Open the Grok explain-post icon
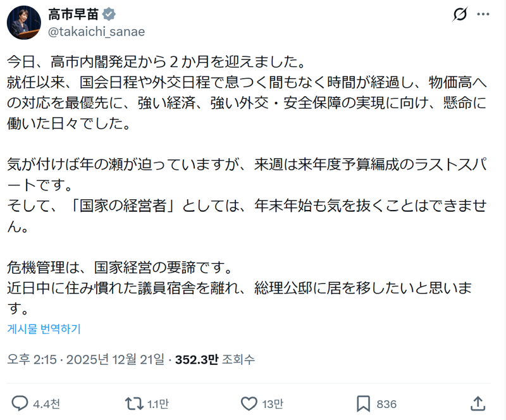The height and width of the screenshot is (420, 506). [460, 14]
